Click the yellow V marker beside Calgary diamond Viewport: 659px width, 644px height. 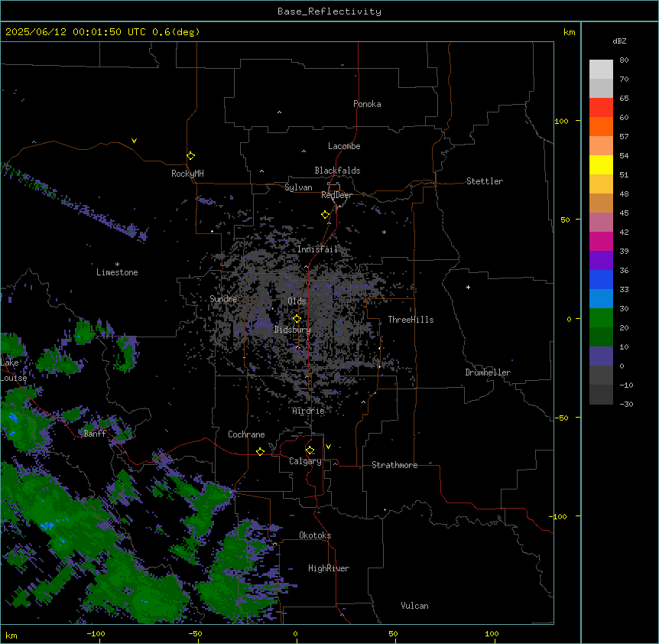click(x=328, y=447)
